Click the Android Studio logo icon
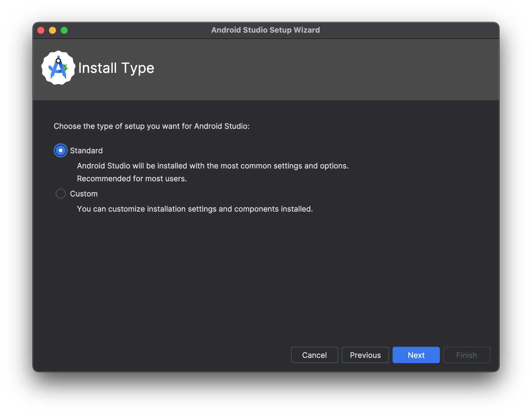 point(58,68)
